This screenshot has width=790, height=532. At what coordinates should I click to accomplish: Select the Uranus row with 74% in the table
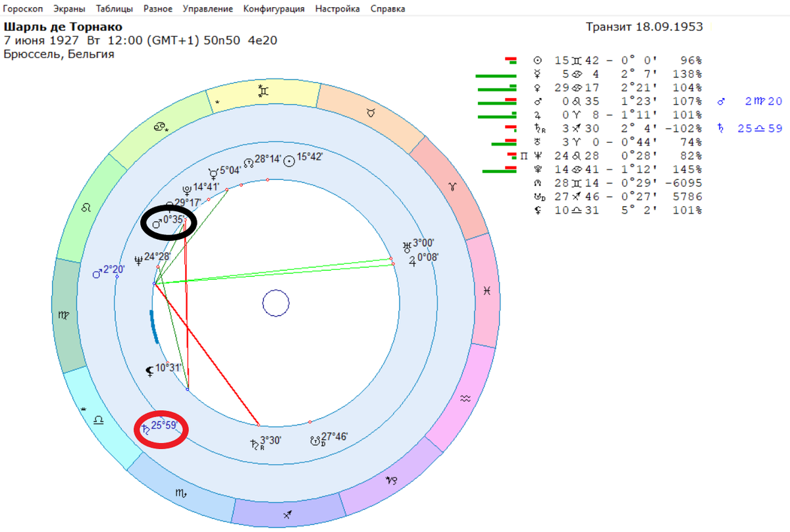(x=617, y=142)
